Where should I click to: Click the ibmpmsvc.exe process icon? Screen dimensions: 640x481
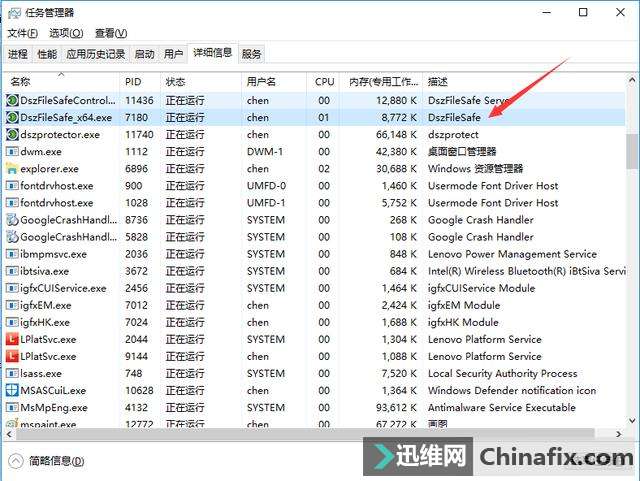(12, 254)
